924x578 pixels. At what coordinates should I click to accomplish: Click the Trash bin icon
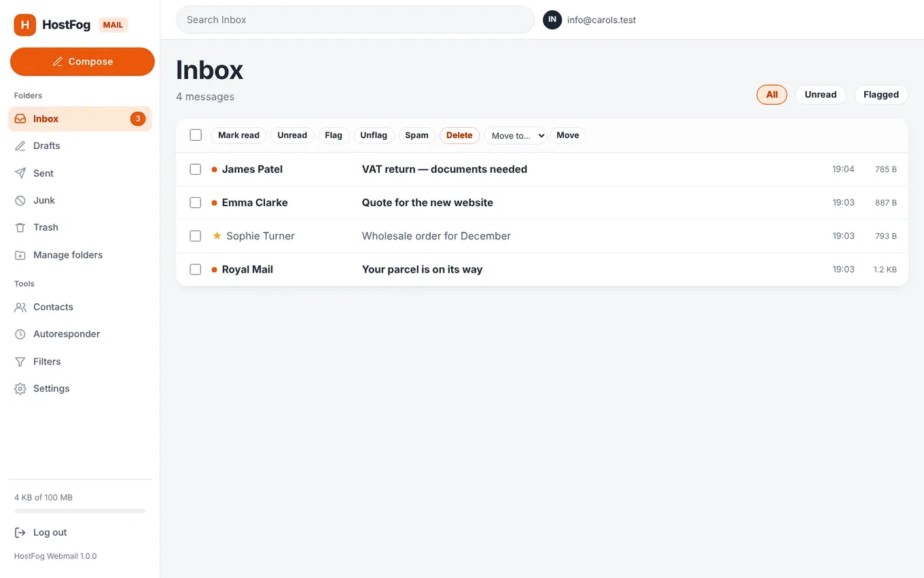pos(20,228)
